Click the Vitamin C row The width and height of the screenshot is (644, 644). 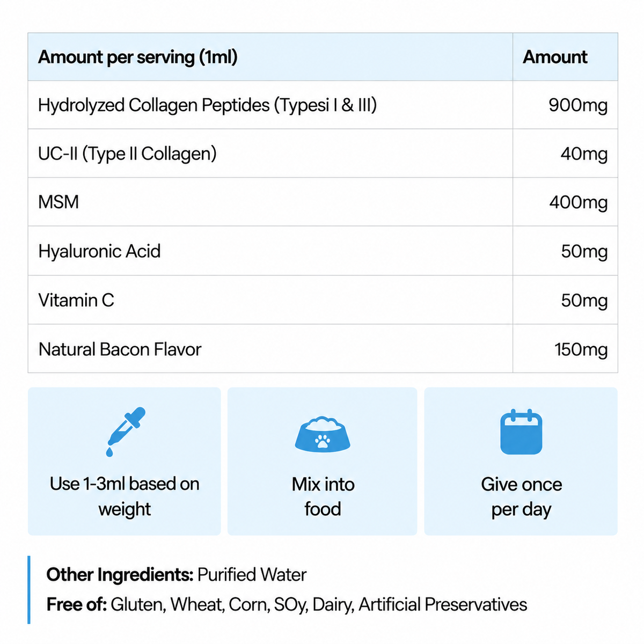(x=323, y=300)
